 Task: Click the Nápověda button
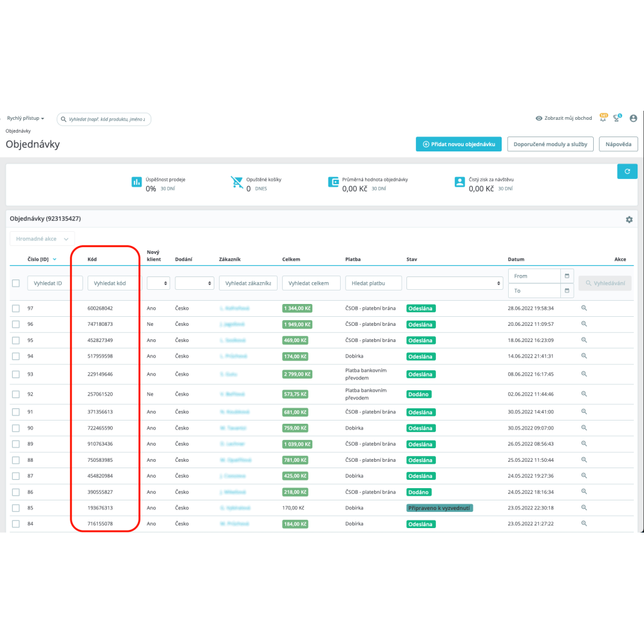click(618, 144)
